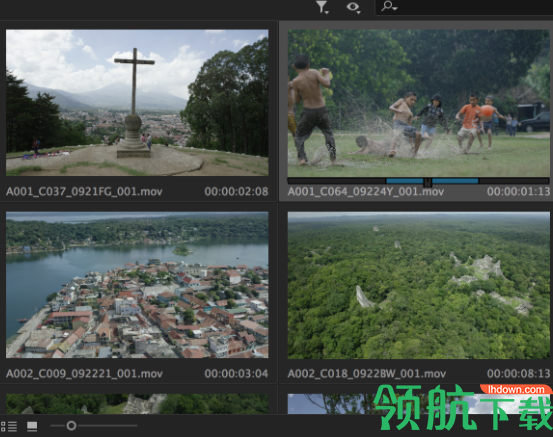Open the filter funnel dropdown
Image resolution: width=553 pixels, height=437 pixels.
[322, 7]
